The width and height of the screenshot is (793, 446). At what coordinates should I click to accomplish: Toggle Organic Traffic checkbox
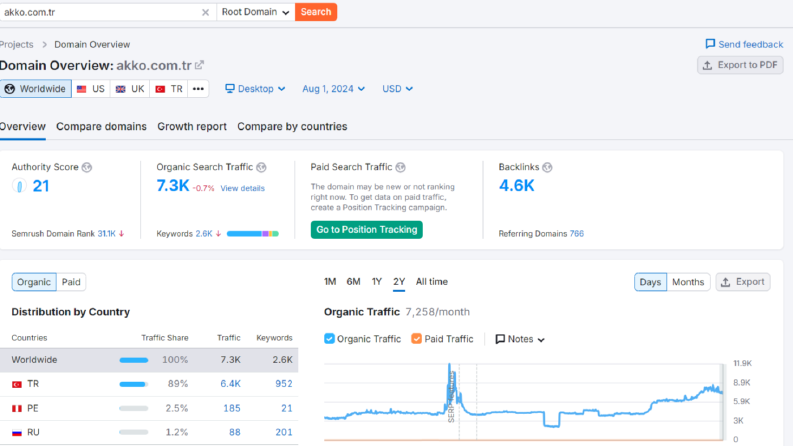click(x=329, y=339)
